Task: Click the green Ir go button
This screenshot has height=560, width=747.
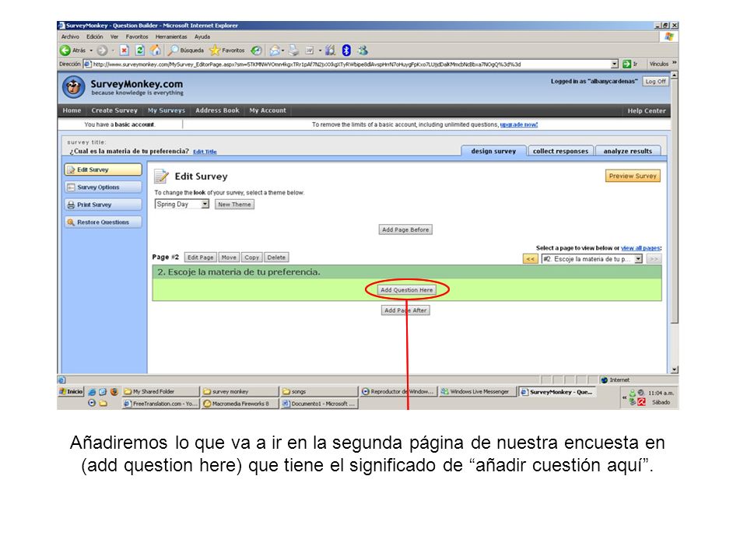Action: click(x=630, y=64)
